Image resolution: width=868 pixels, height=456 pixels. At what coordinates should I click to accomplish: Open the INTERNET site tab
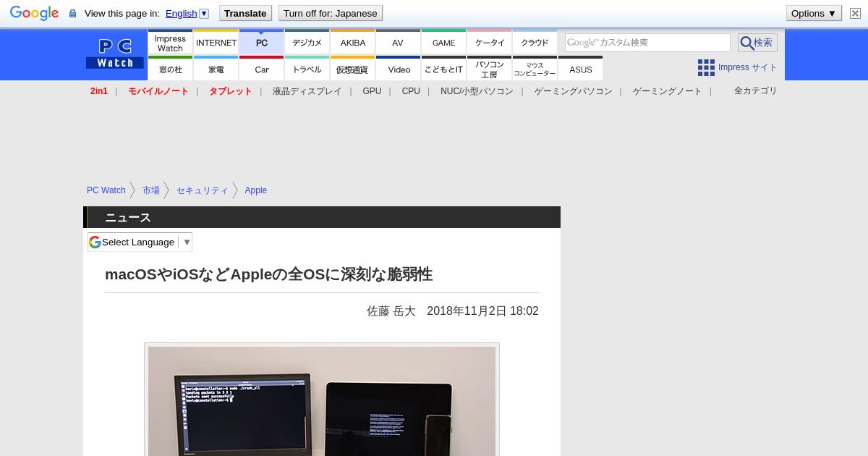tap(216, 42)
